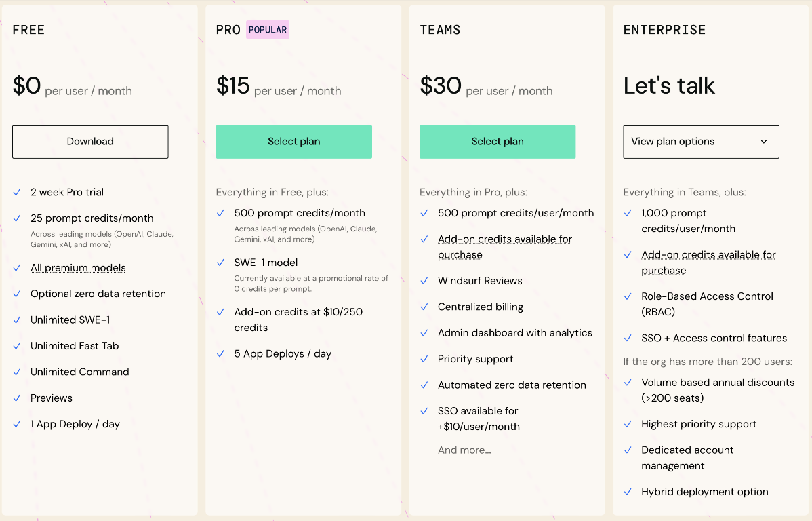Open the All premium models link

tap(78, 268)
